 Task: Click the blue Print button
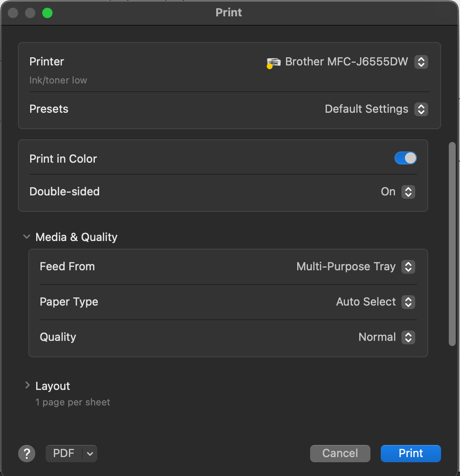pos(410,454)
